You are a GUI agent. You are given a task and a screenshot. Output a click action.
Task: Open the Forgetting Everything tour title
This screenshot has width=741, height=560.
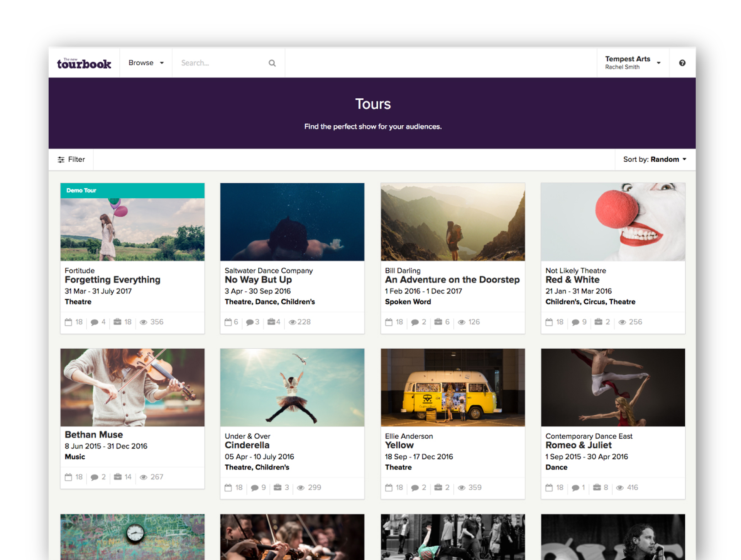pyautogui.click(x=112, y=280)
